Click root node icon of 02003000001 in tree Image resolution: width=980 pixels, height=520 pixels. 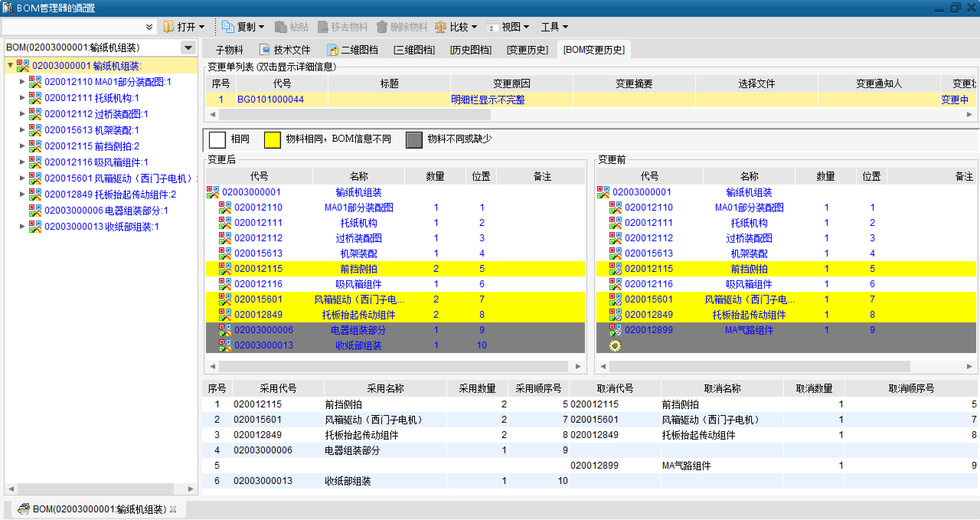[23, 66]
